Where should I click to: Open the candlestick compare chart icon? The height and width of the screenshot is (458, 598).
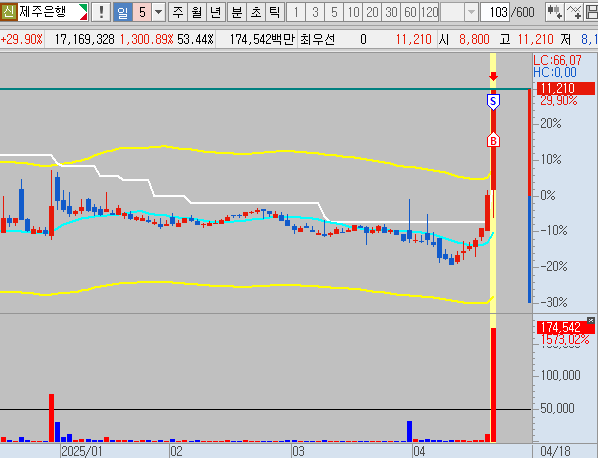(554, 12)
